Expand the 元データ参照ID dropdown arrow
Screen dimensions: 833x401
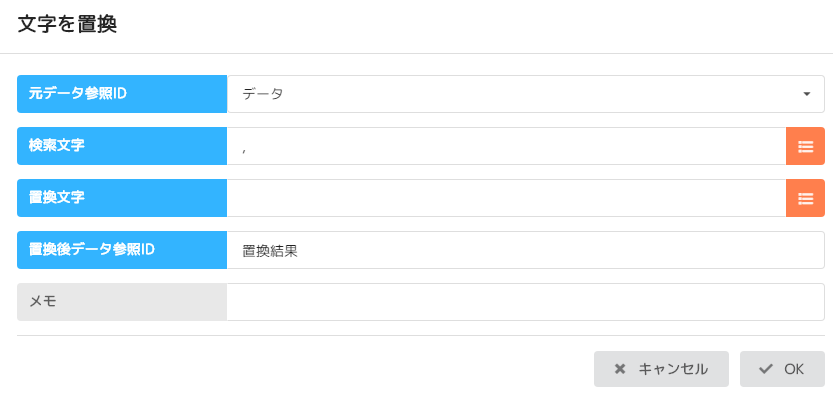coord(806,94)
